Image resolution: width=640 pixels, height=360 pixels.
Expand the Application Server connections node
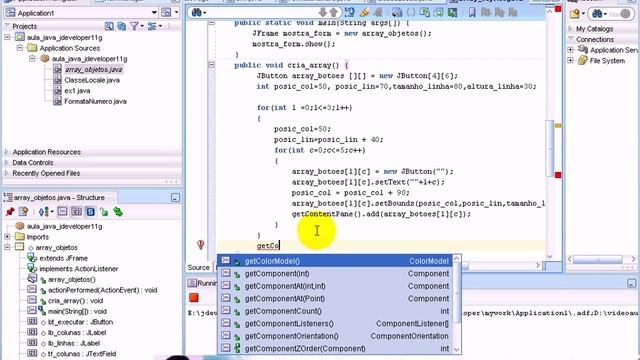(x=571, y=50)
